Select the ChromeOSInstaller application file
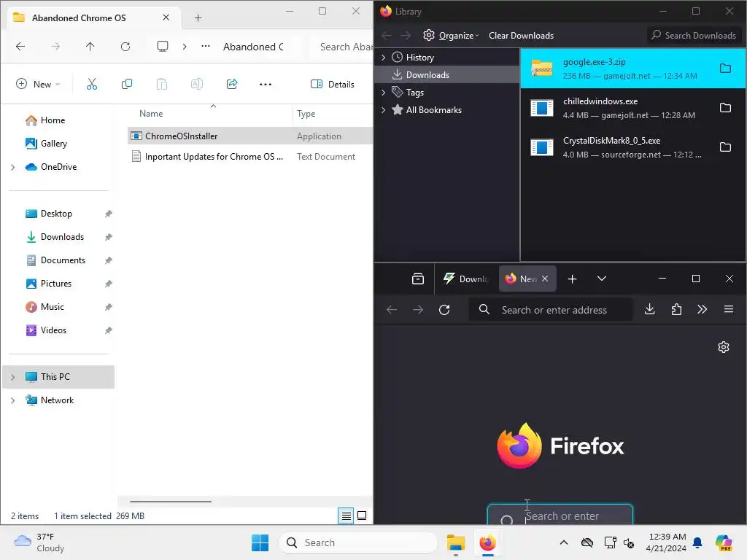 coord(249,136)
